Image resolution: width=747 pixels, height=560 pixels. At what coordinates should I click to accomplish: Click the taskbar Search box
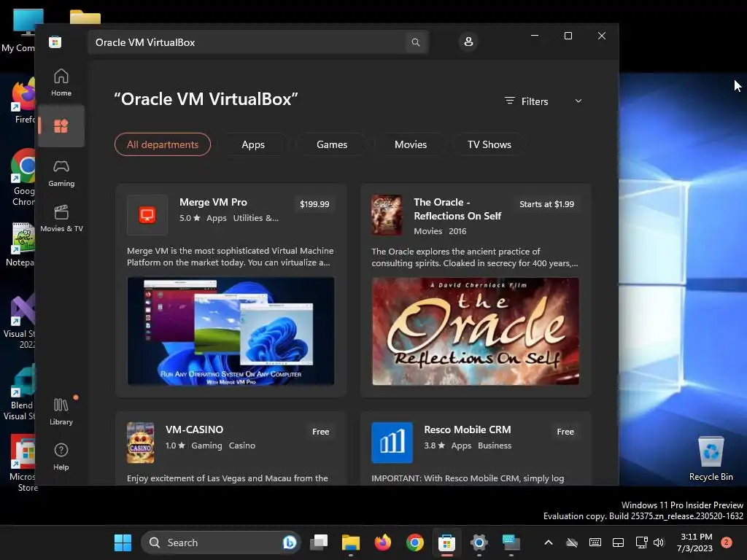(220, 542)
